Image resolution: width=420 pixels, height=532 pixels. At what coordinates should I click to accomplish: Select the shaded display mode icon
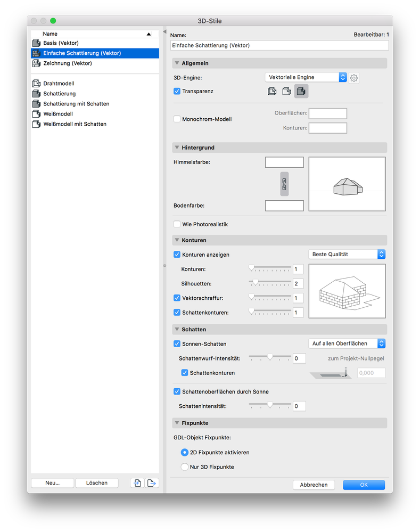pos(301,91)
